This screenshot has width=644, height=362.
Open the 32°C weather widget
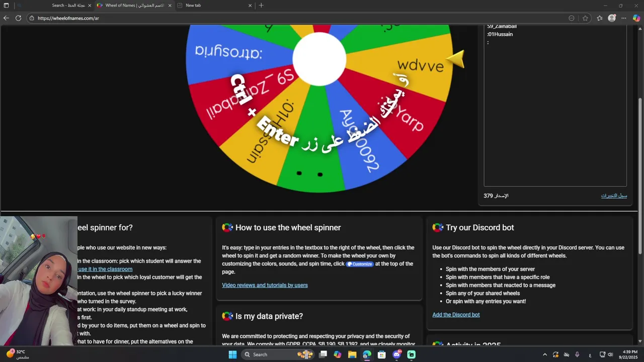click(17, 354)
